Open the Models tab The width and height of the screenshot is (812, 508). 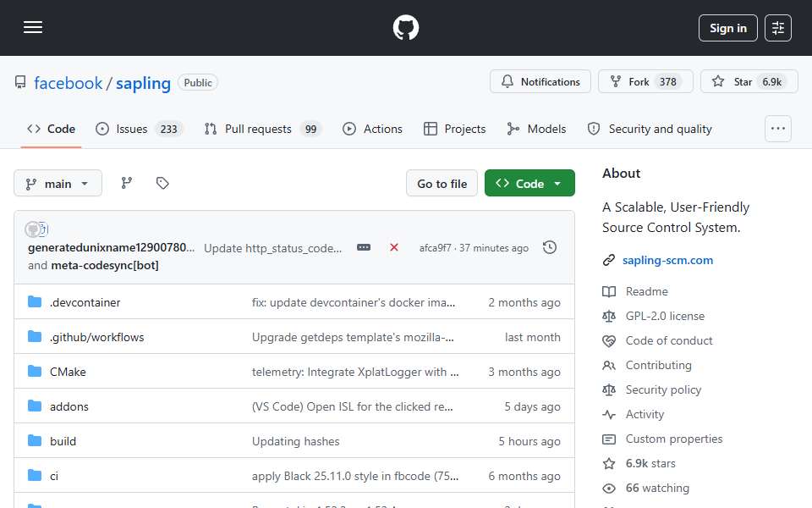pyautogui.click(x=536, y=129)
